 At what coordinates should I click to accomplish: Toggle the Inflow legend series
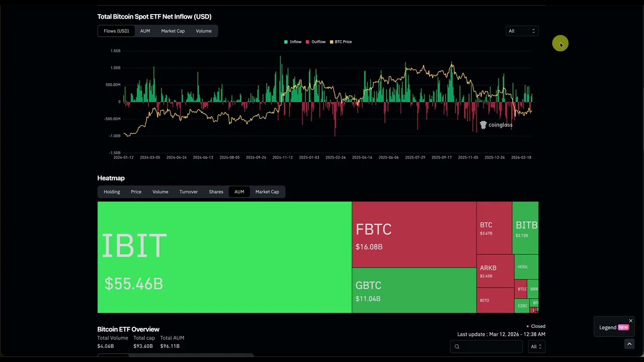[x=293, y=42]
